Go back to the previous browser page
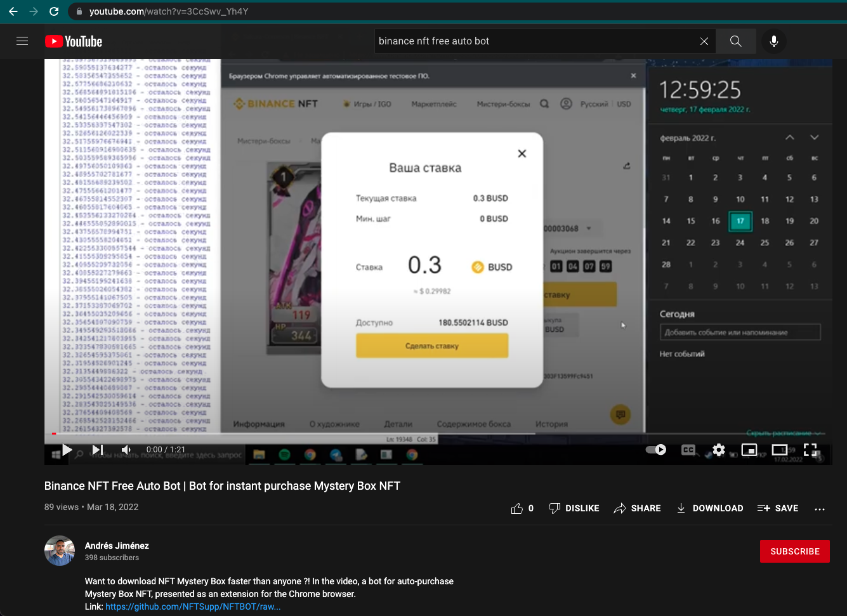 click(x=13, y=11)
